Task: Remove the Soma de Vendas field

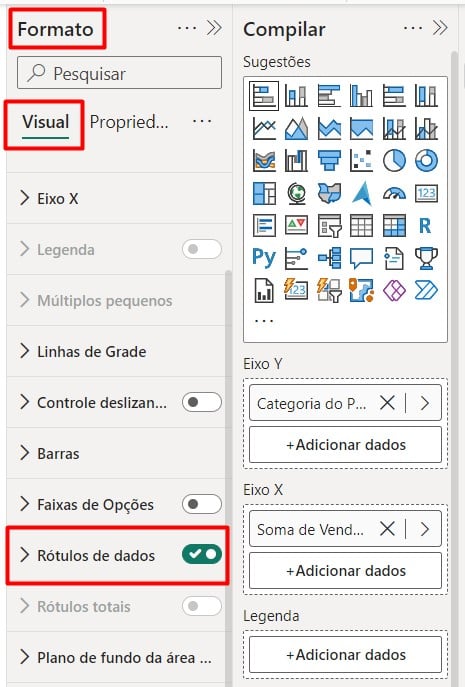Action: [387, 529]
